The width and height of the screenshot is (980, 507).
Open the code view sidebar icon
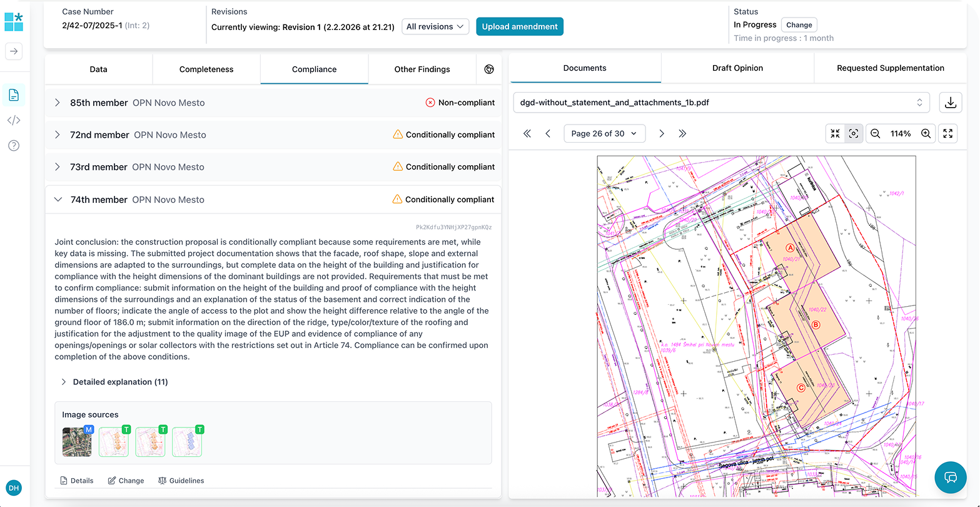click(14, 120)
